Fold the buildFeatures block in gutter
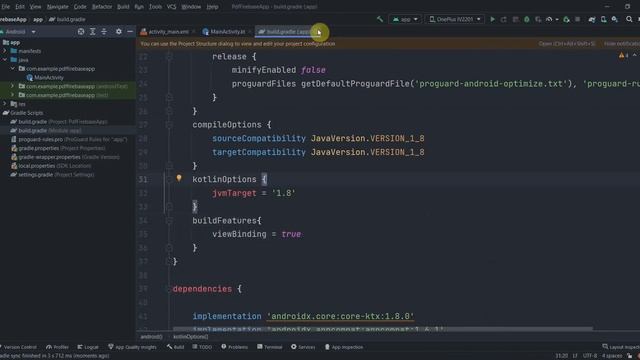Screen dimensions: 640x360 point(169,220)
